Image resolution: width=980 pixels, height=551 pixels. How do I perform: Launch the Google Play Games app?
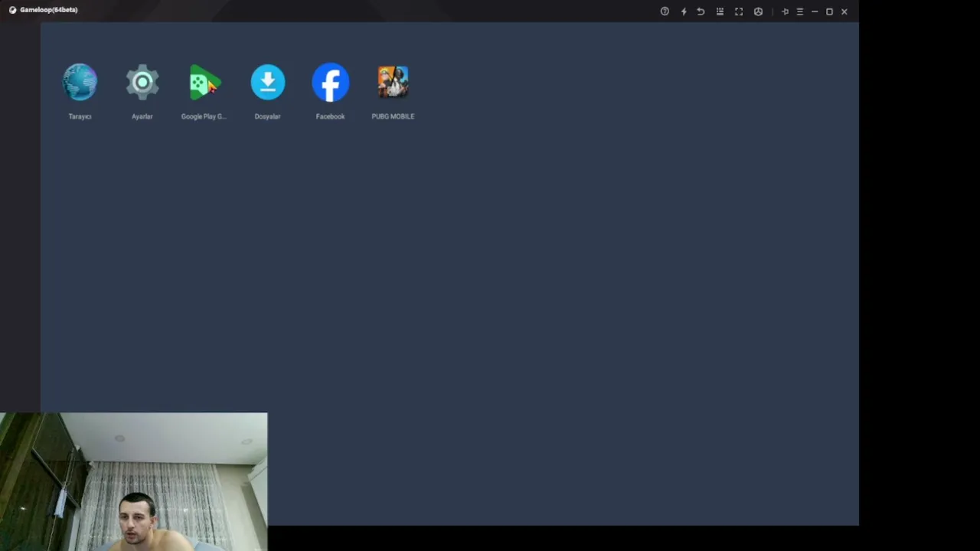204,83
